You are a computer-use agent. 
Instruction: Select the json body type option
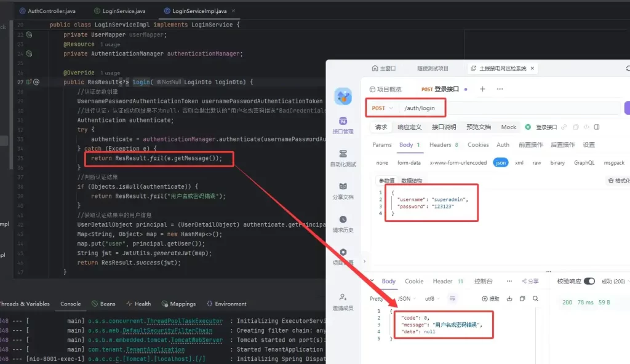(501, 163)
